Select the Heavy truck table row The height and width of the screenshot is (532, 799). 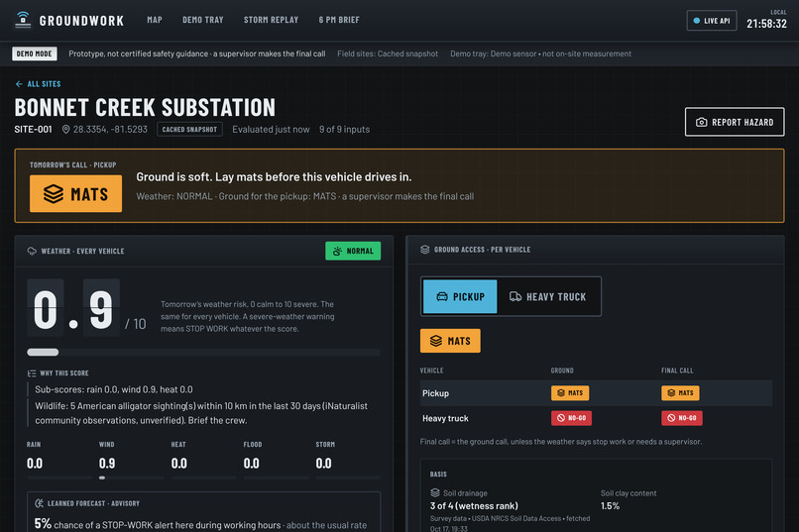click(596, 418)
